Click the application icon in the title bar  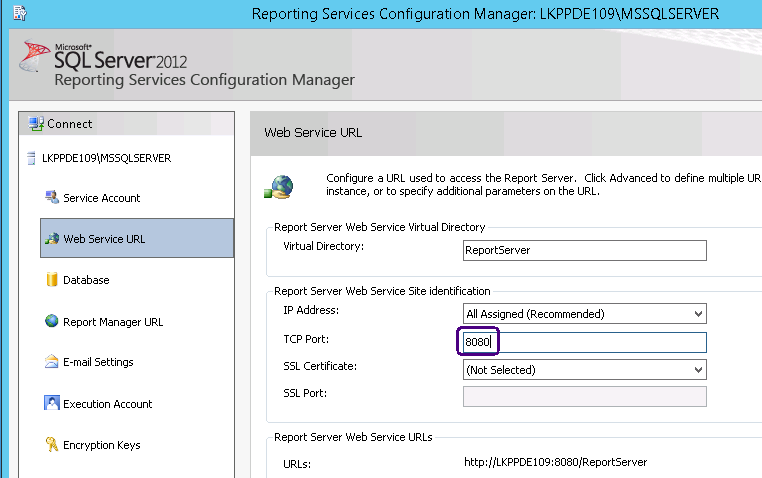click(x=20, y=13)
